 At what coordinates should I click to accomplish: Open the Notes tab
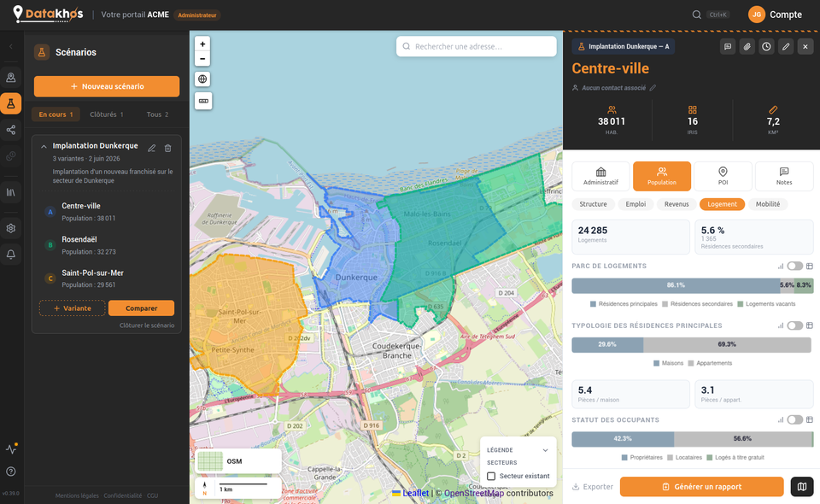(784, 176)
